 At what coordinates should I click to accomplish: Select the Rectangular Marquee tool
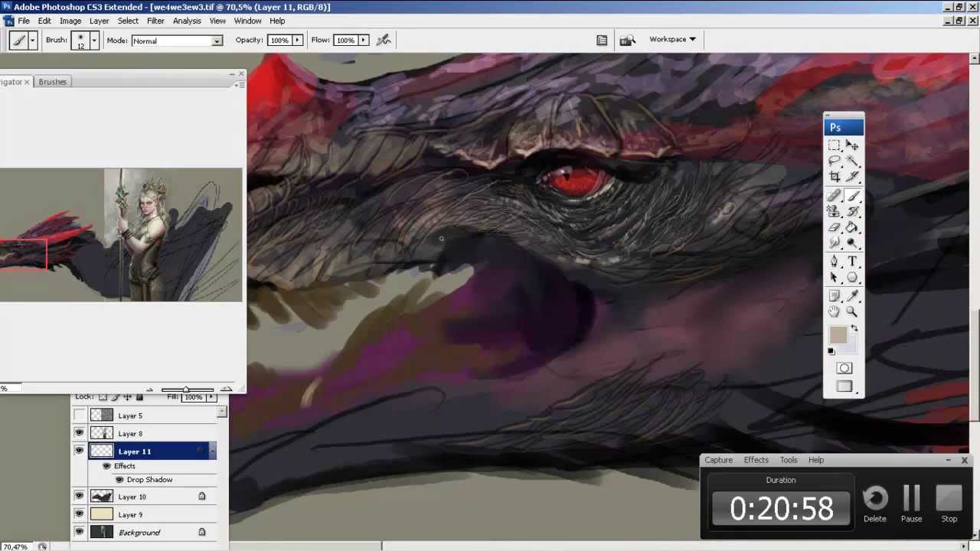pyautogui.click(x=835, y=145)
